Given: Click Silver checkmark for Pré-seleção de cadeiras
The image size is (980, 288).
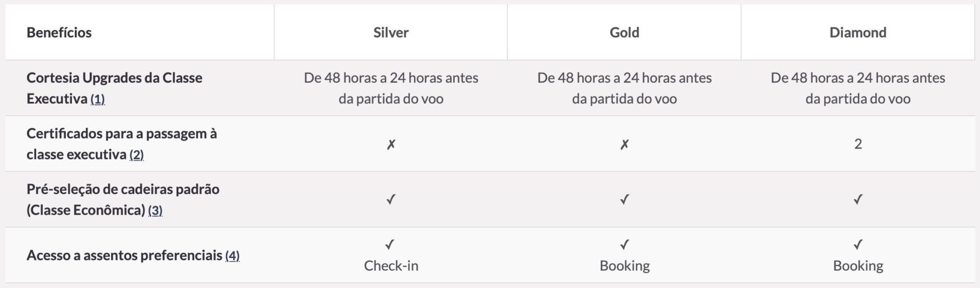Looking at the screenshot, I should point(391,199).
